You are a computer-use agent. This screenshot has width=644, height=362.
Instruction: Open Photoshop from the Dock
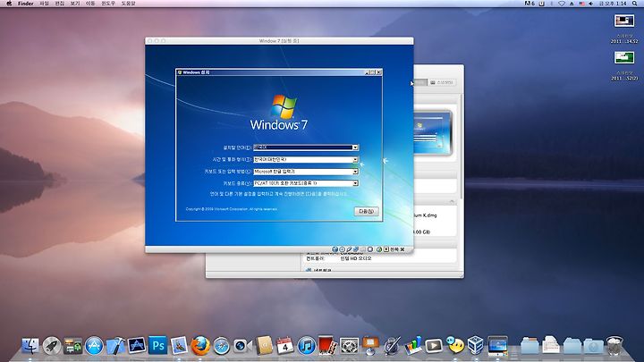(x=157, y=346)
